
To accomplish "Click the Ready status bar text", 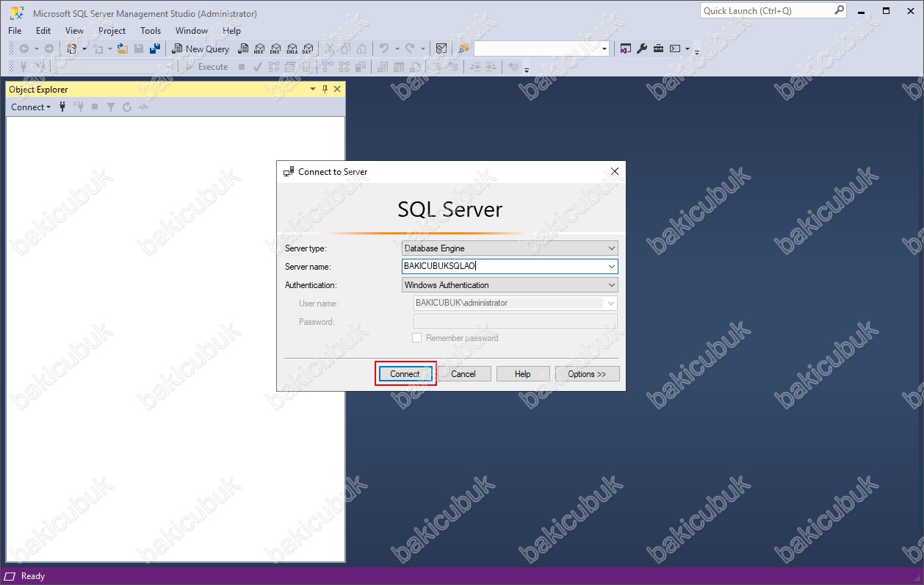I will (x=33, y=576).
